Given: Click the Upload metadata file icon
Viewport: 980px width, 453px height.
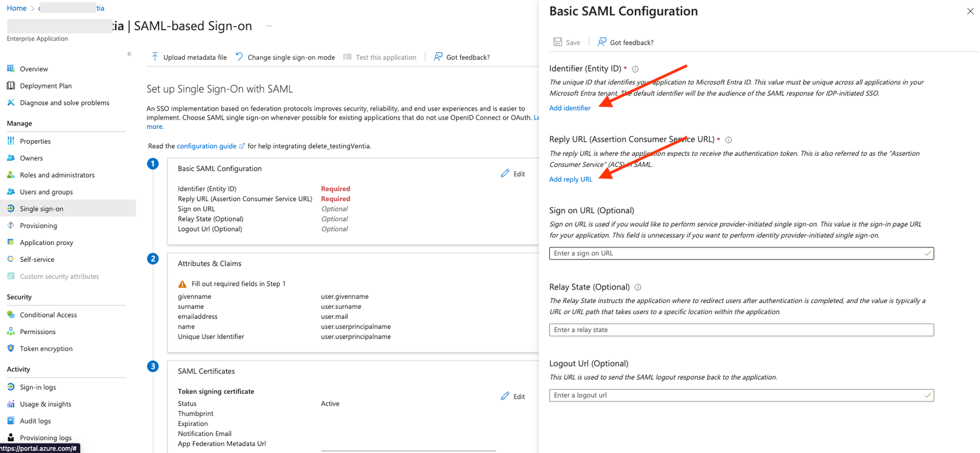Looking at the screenshot, I should tap(155, 57).
